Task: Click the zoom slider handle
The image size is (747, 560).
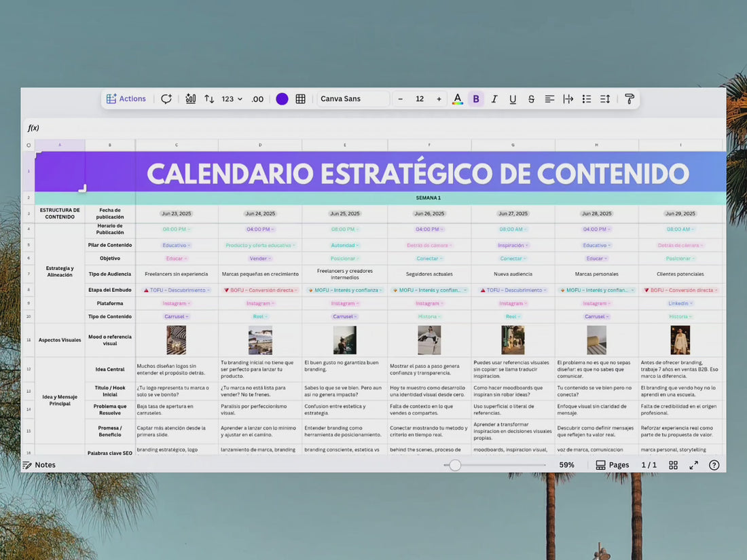Action: [x=455, y=465]
